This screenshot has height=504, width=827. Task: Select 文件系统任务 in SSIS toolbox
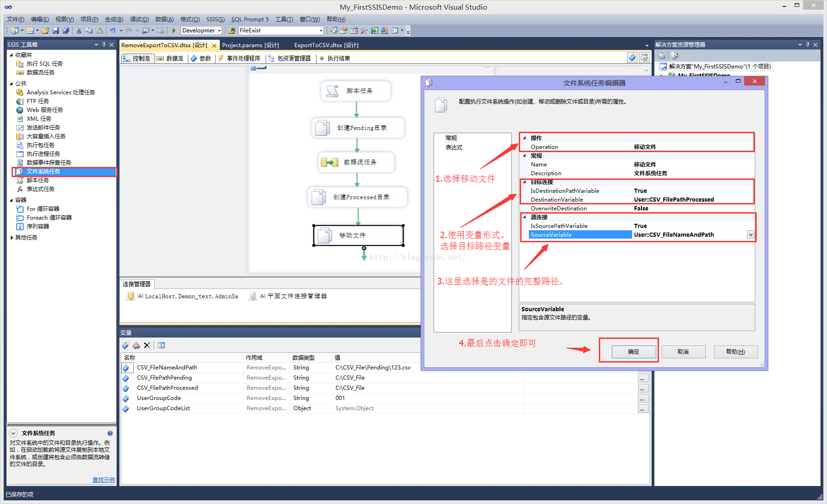click(64, 172)
